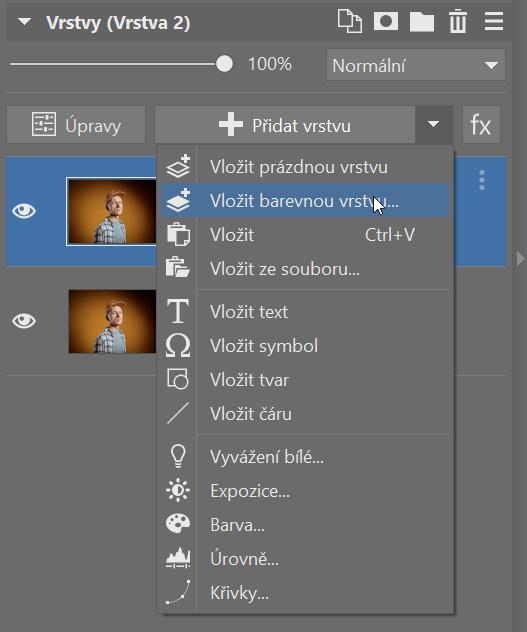
Task: Click the Přidat vrstvu button
Action: (285, 125)
